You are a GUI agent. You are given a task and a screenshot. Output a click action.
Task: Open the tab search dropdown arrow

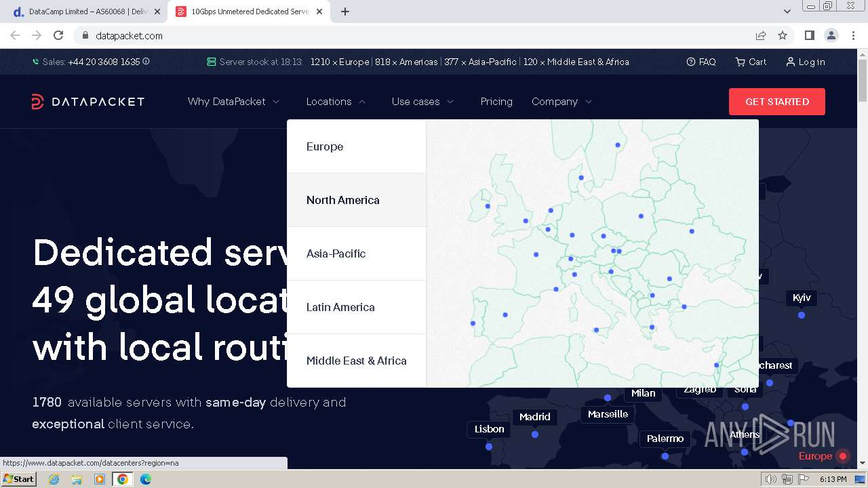(x=787, y=12)
